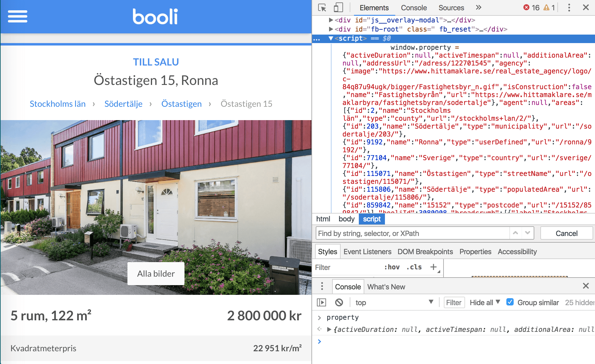Click Cancel to dismiss the search bar
The image size is (595, 364).
[x=566, y=233]
